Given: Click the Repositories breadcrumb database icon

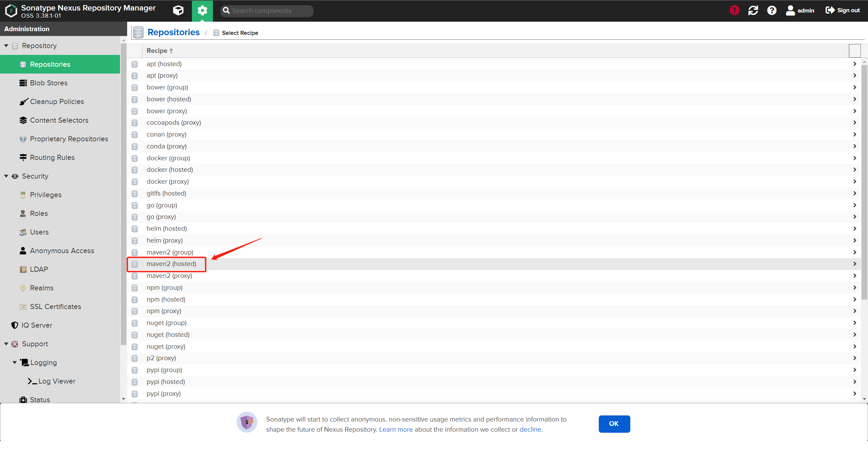Looking at the screenshot, I should (138, 32).
